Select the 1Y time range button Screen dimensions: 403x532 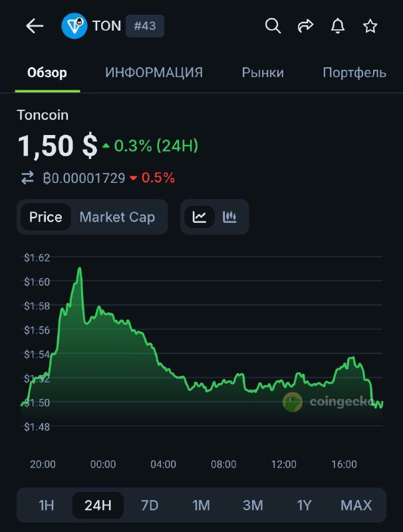(x=304, y=505)
